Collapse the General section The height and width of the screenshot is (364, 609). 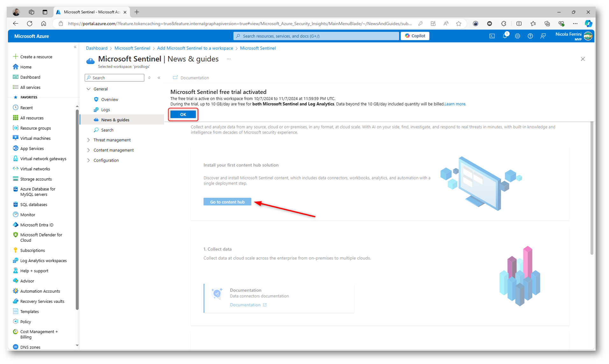89,89
